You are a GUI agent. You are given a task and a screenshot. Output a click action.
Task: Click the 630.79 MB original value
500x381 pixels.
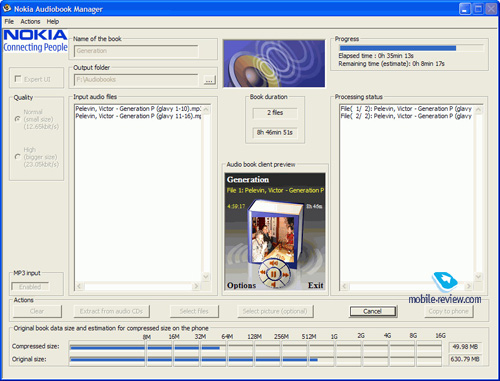465,359
